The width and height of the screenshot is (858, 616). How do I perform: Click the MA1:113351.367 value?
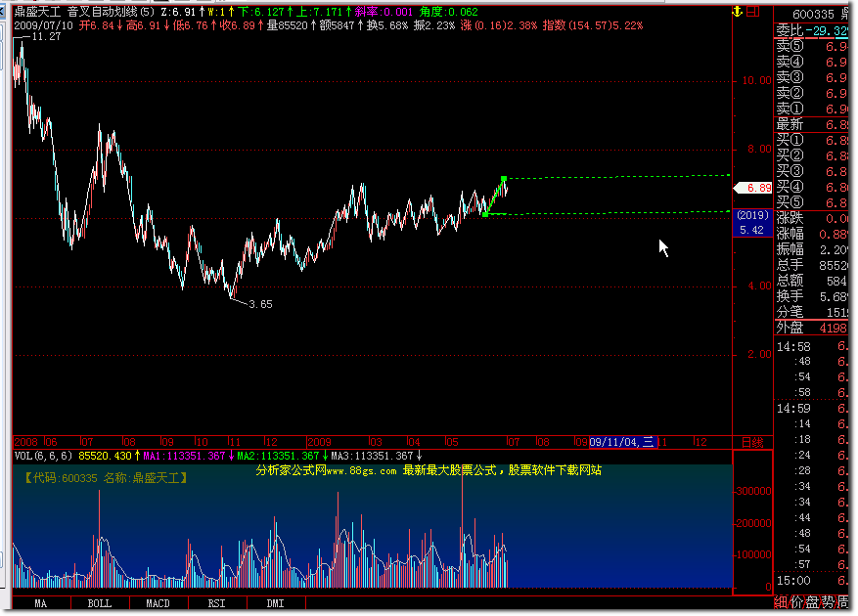[184, 456]
